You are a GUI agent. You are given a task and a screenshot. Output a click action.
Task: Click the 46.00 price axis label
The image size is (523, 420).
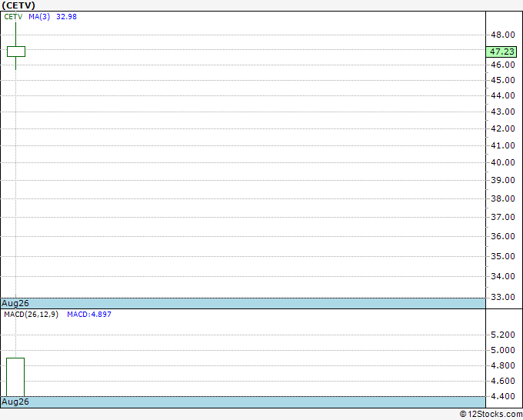point(503,65)
